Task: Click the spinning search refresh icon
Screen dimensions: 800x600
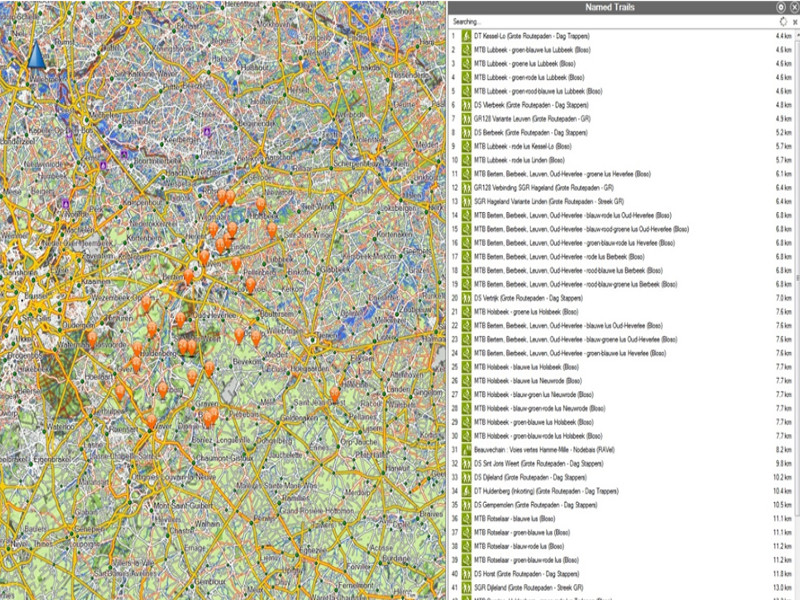Action: [x=781, y=21]
